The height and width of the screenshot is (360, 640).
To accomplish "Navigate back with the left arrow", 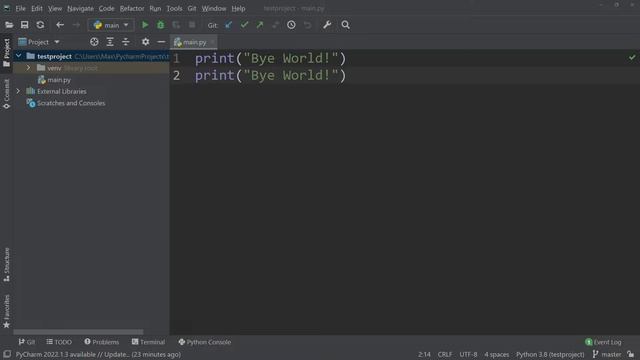I will coord(60,25).
